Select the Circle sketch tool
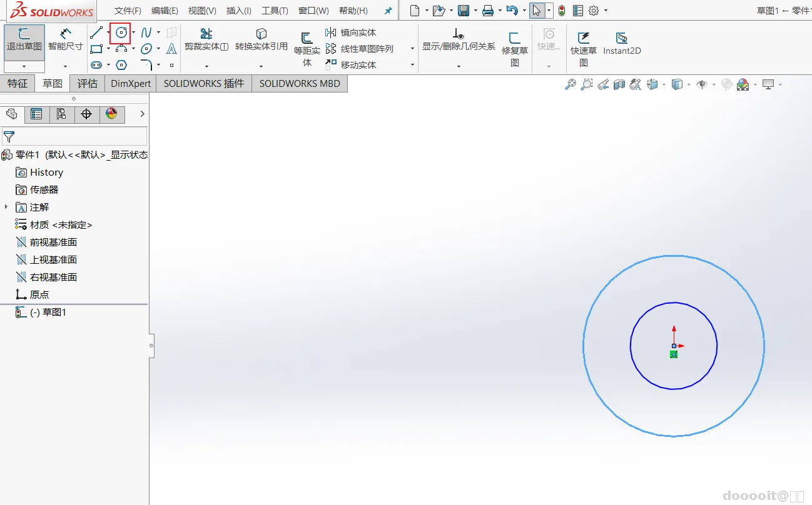 (121, 32)
